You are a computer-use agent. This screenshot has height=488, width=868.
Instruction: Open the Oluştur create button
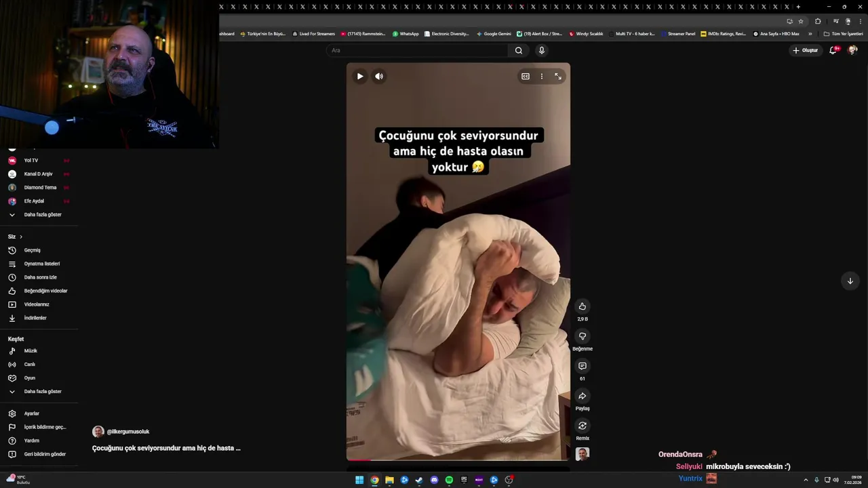805,50
